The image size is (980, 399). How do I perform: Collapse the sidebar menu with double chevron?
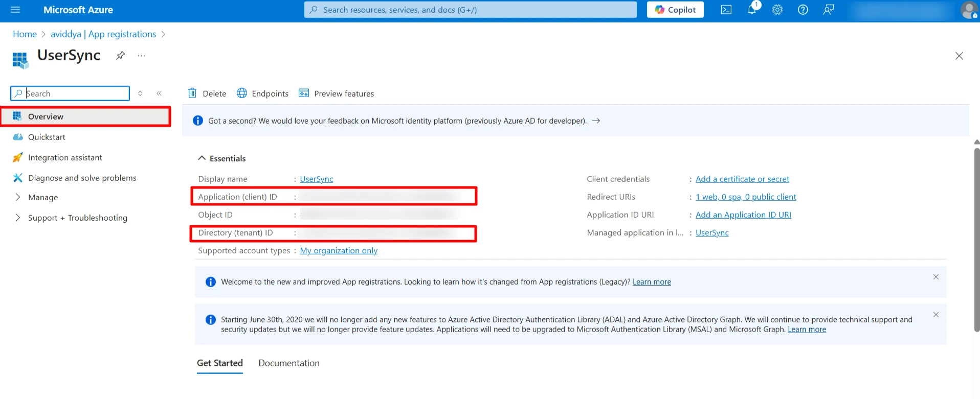pyautogui.click(x=159, y=93)
